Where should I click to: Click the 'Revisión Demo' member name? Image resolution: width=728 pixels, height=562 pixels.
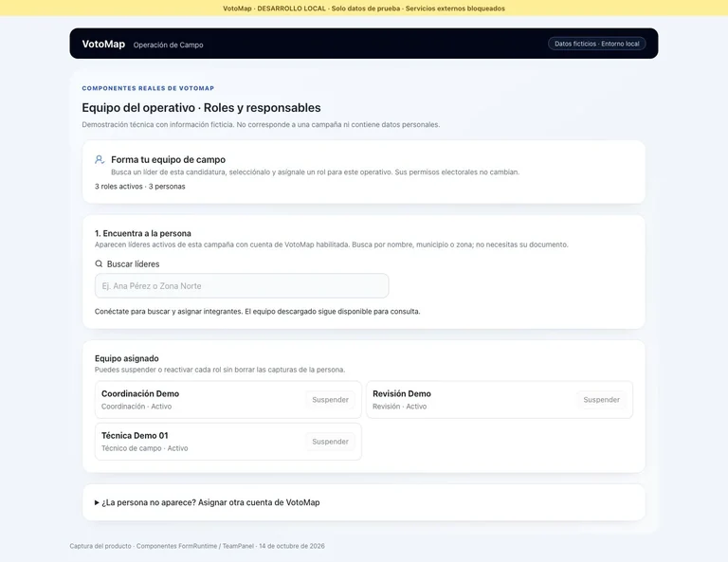click(x=402, y=393)
